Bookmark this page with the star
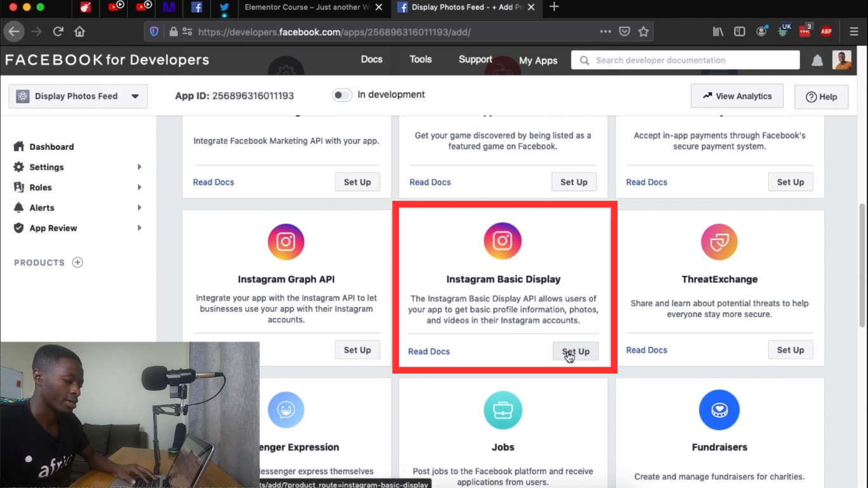Viewport: 868px width, 488px height. click(x=643, y=31)
